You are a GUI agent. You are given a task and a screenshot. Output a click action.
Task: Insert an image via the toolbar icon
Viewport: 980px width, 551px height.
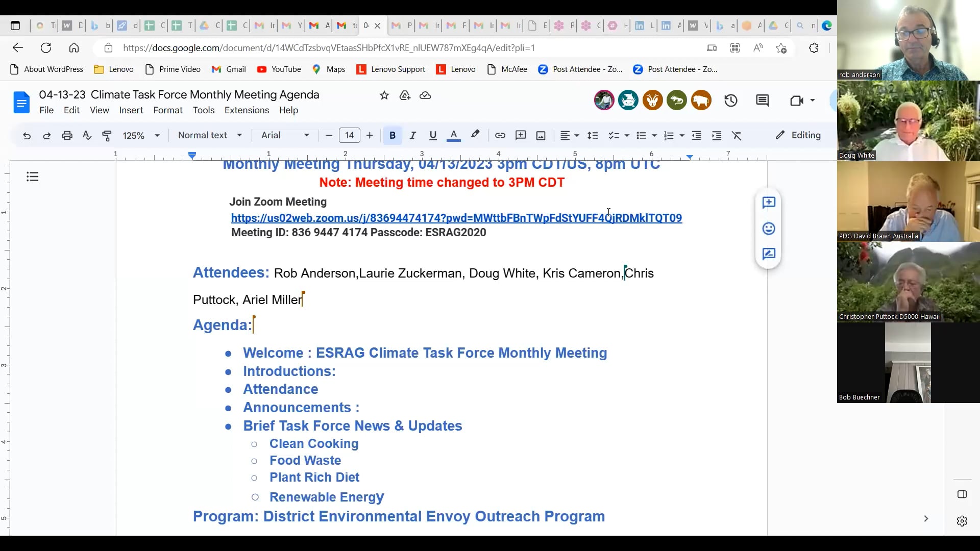click(x=541, y=135)
